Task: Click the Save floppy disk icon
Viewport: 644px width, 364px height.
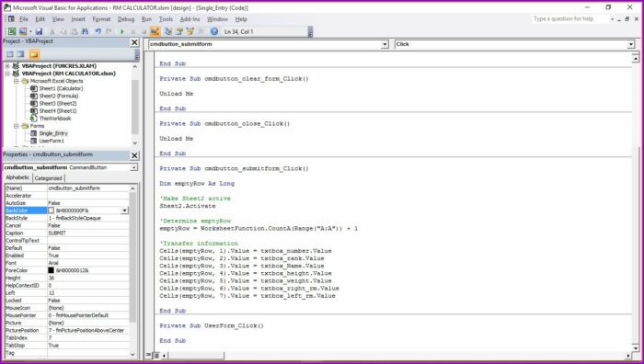Action: (x=39, y=31)
